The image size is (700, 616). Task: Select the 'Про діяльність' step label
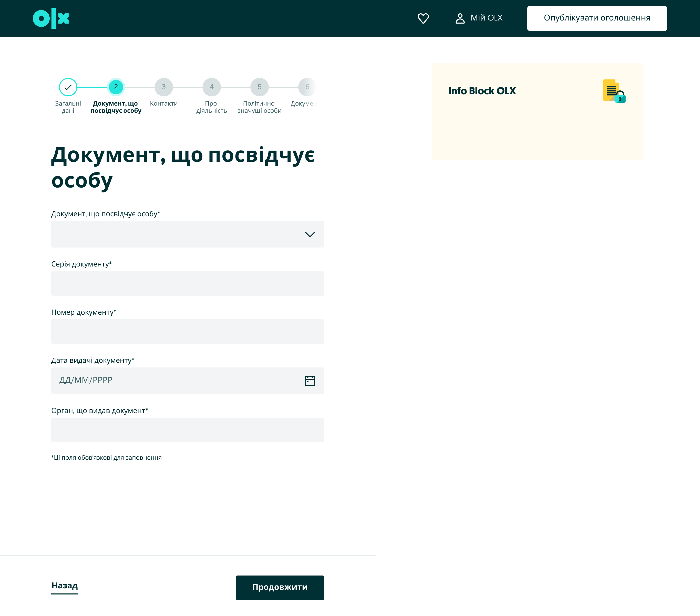212,107
